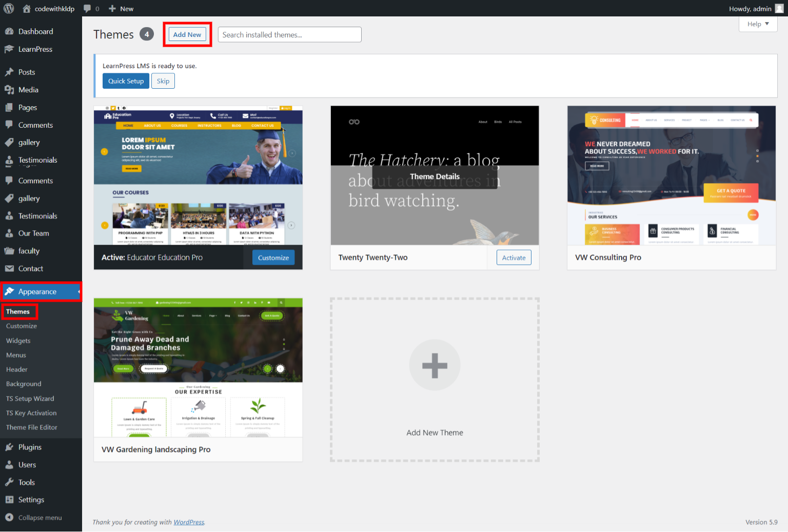The width and height of the screenshot is (788, 532).
Task: Click the Settings sidebar icon
Action: pos(9,500)
